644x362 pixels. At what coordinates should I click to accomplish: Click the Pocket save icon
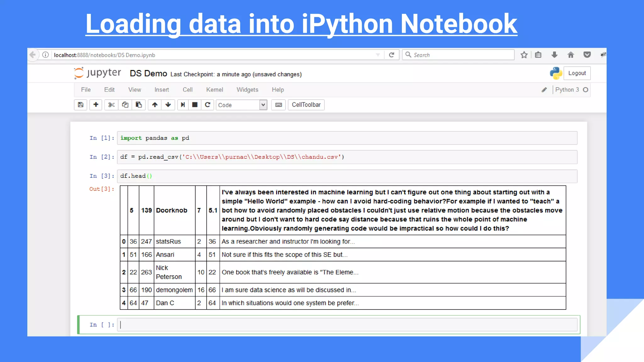click(x=587, y=55)
